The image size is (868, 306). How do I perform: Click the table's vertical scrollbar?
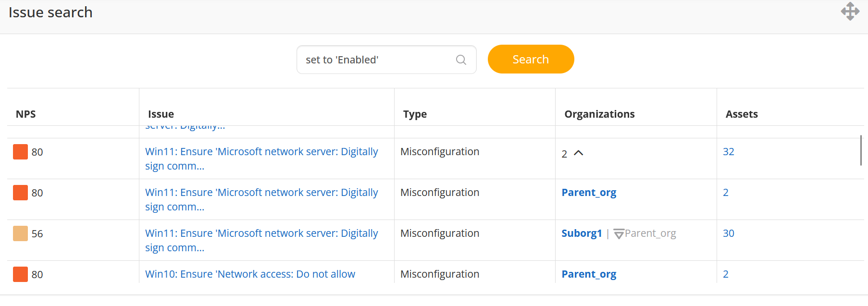pos(860,150)
